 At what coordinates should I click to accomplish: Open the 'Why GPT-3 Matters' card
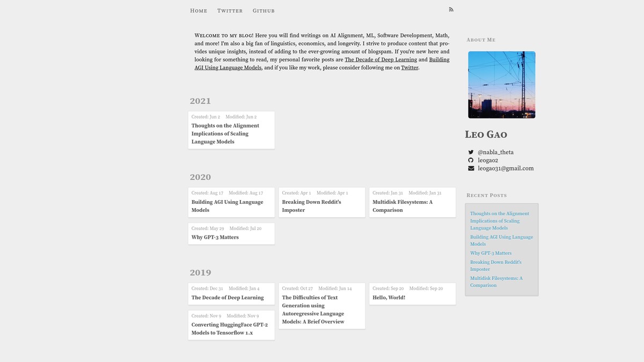[231, 234]
